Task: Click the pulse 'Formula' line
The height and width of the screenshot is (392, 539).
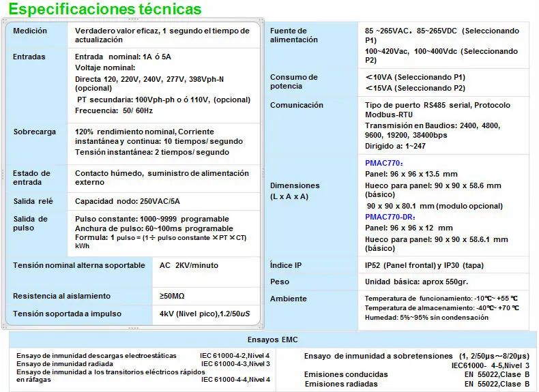Action: pyautogui.click(x=161, y=241)
